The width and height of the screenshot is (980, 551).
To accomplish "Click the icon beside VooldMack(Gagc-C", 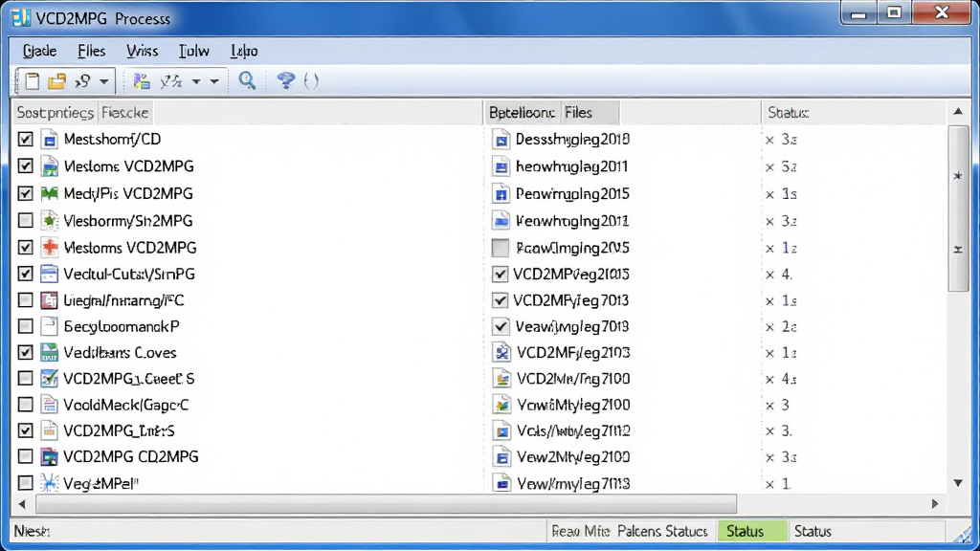I will (x=50, y=405).
